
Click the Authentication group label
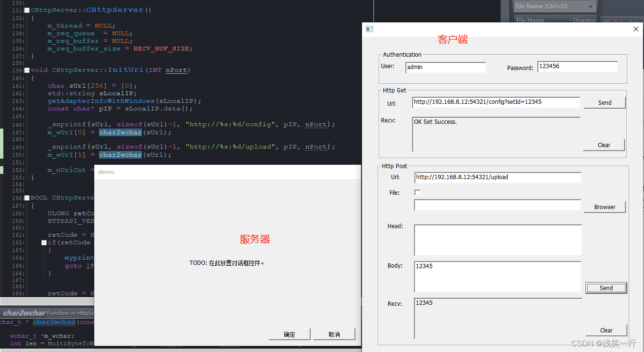tap(402, 55)
